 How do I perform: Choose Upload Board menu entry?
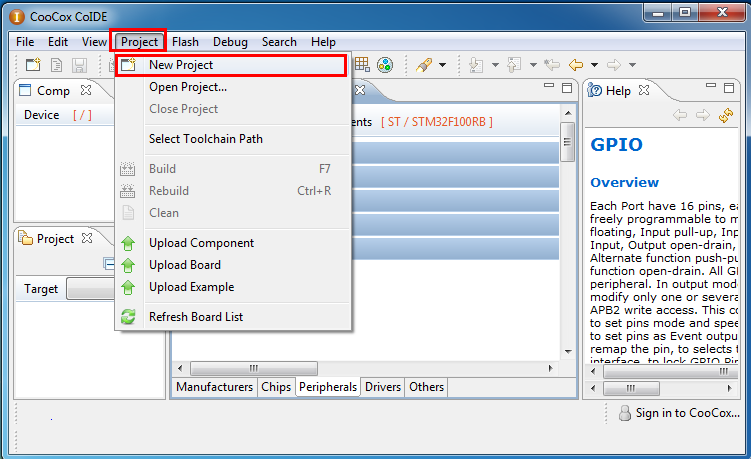(x=233, y=265)
